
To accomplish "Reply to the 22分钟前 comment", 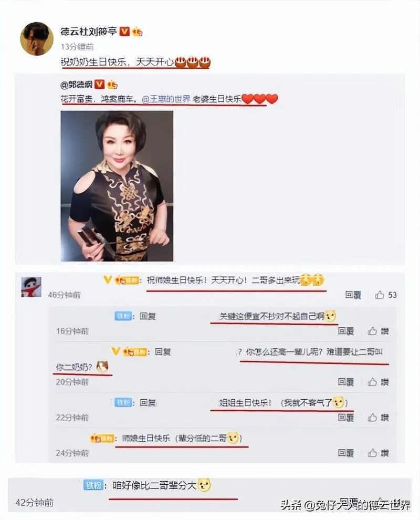I will (x=346, y=417).
